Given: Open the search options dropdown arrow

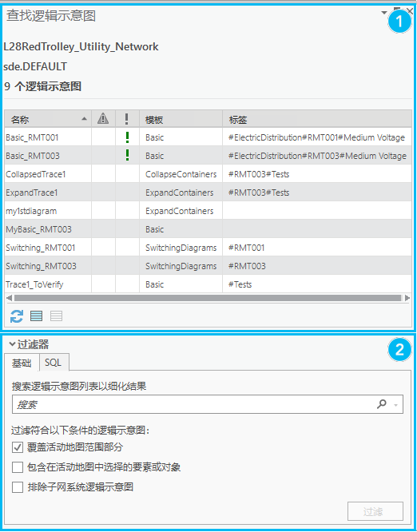Looking at the screenshot, I should [x=395, y=405].
